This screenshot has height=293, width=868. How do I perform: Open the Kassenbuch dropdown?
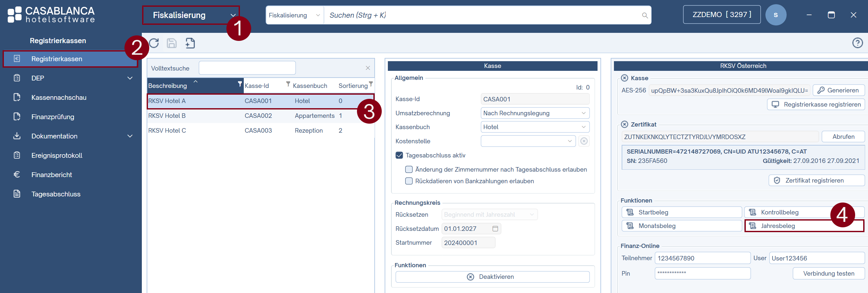pos(535,127)
